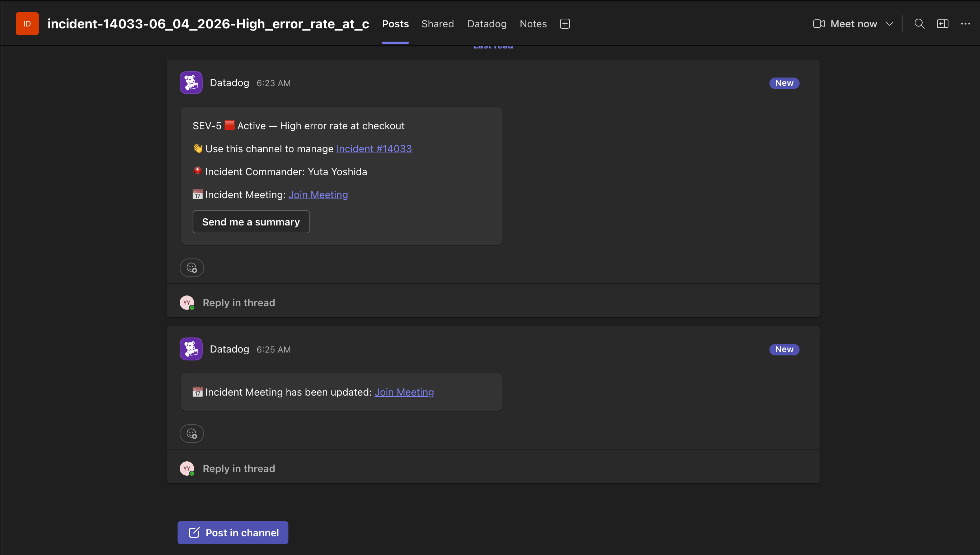This screenshot has height=555, width=980.
Task: Click the Send me a summary button
Action: click(x=251, y=222)
